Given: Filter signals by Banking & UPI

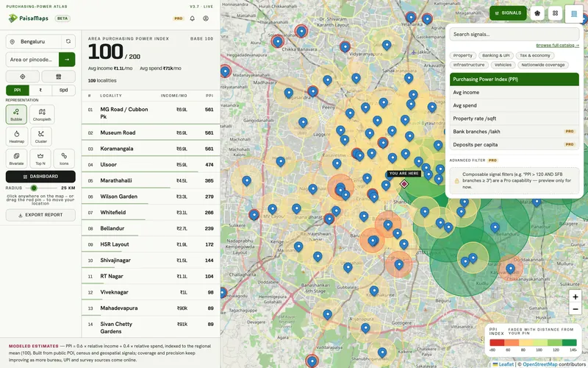Looking at the screenshot, I should tap(495, 56).
